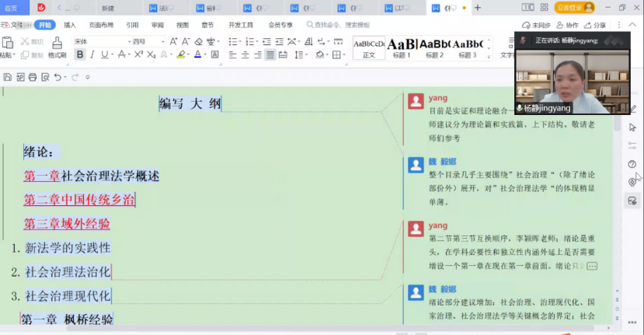Click the Print icon in quick access bar

[33, 77]
